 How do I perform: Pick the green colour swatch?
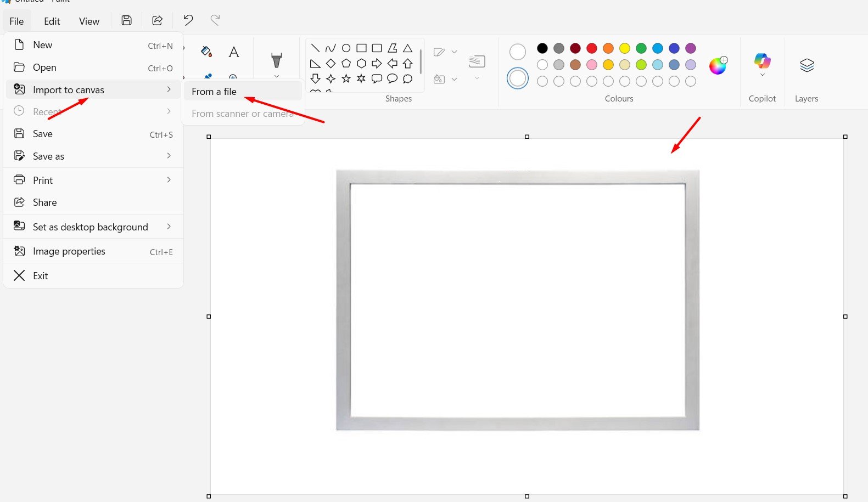pos(641,48)
